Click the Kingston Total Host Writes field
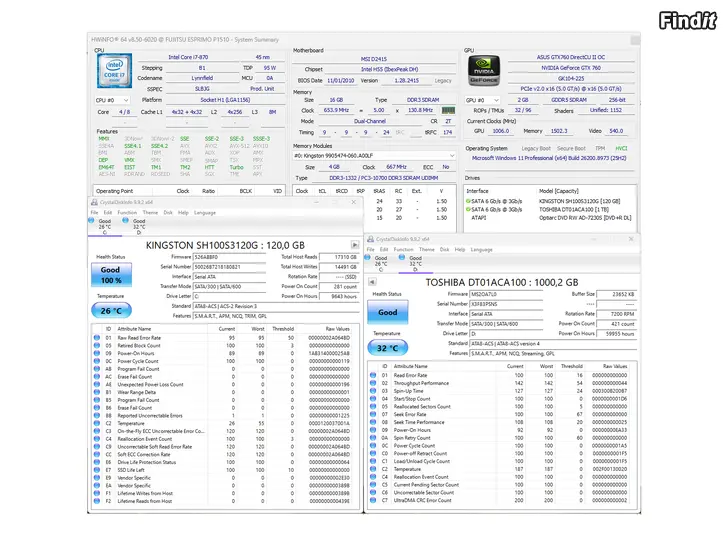The height and width of the screenshot is (546, 728). click(x=339, y=267)
